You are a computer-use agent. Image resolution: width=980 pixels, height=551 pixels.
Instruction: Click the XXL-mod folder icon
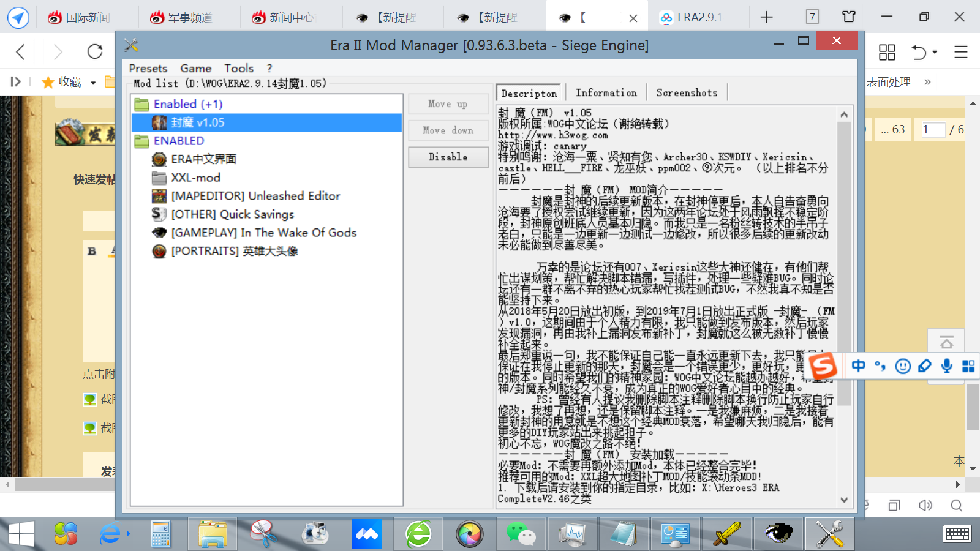(x=159, y=178)
